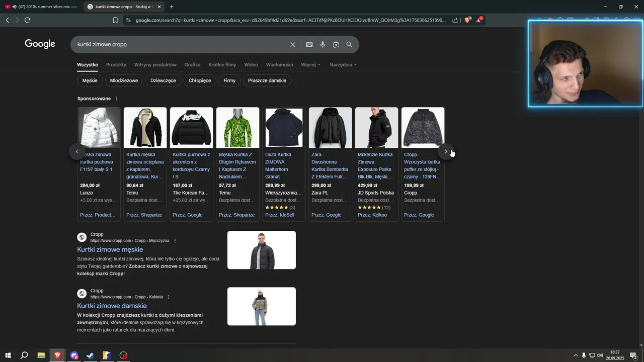Open the three-dot menu beside Sponsorowane
The width and height of the screenshot is (644, 362).
click(x=116, y=99)
